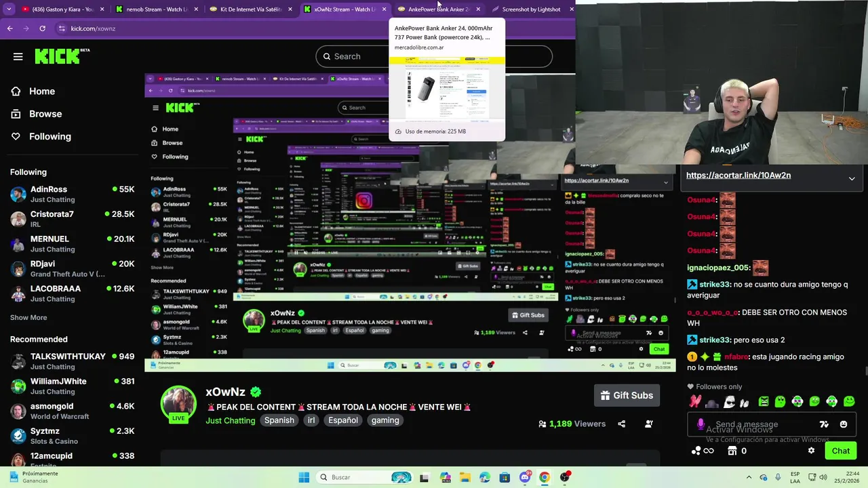Collapse the pinned message chevron
This screenshot has height=488, width=868.
[852, 178]
